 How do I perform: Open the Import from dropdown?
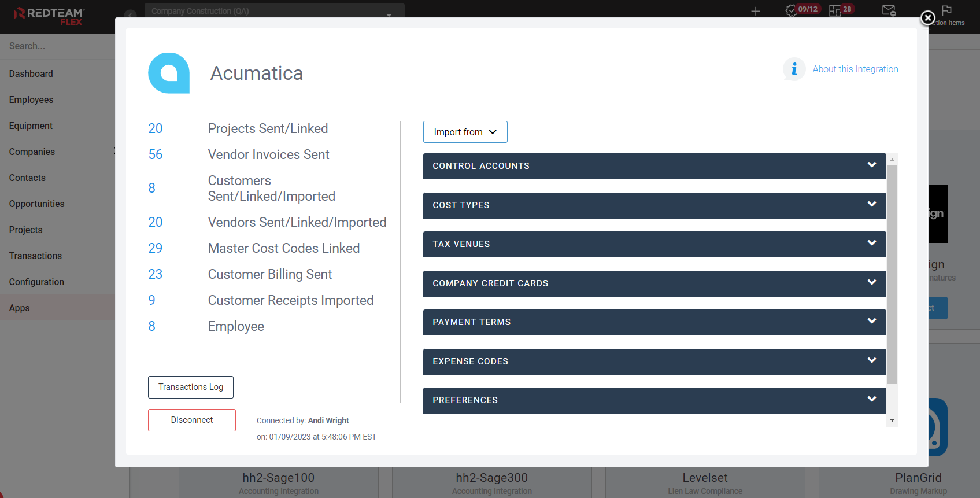465,132
